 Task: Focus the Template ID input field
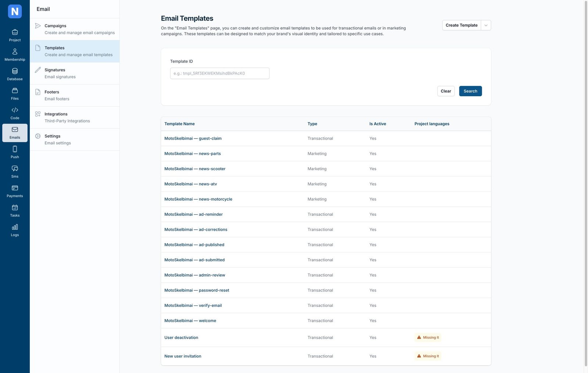pos(220,73)
